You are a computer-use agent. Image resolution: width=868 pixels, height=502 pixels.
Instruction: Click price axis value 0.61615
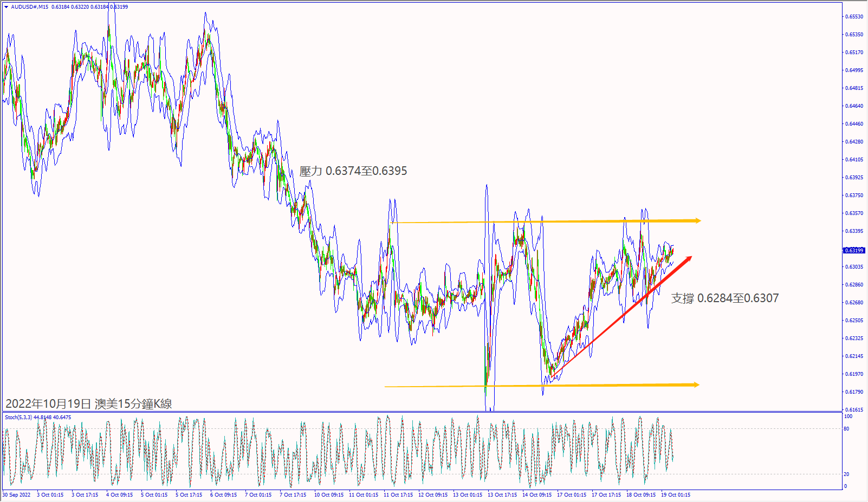pos(854,410)
